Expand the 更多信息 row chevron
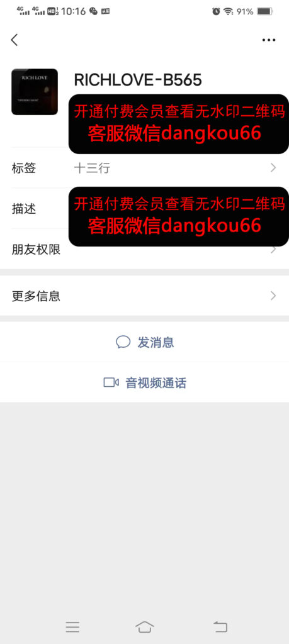Screen dimensions: 289x644 tap(273, 296)
